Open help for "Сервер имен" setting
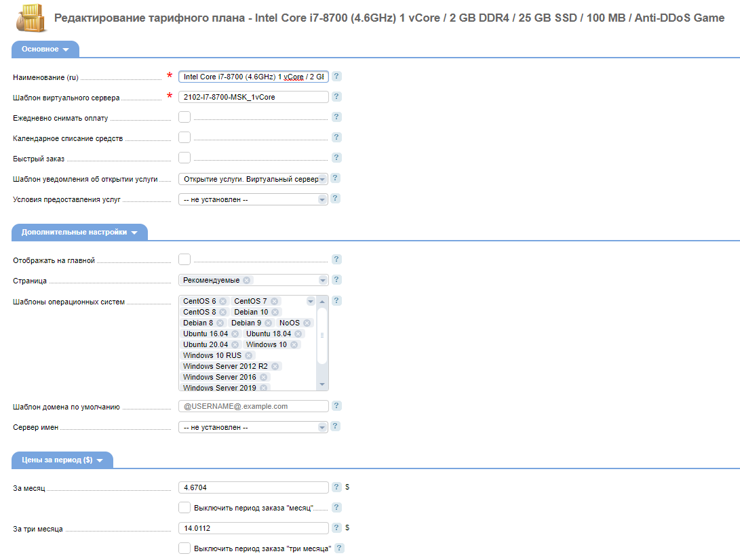The width and height of the screenshot is (740, 560). click(336, 426)
